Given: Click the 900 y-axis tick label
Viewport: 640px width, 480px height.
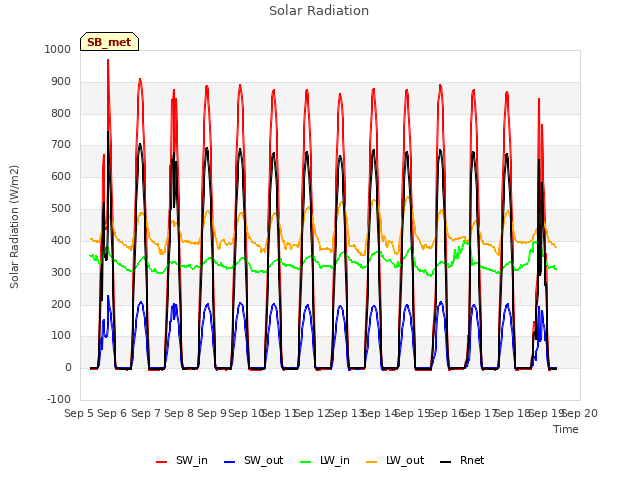Looking at the screenshot, I should click(x=61, y=82).
